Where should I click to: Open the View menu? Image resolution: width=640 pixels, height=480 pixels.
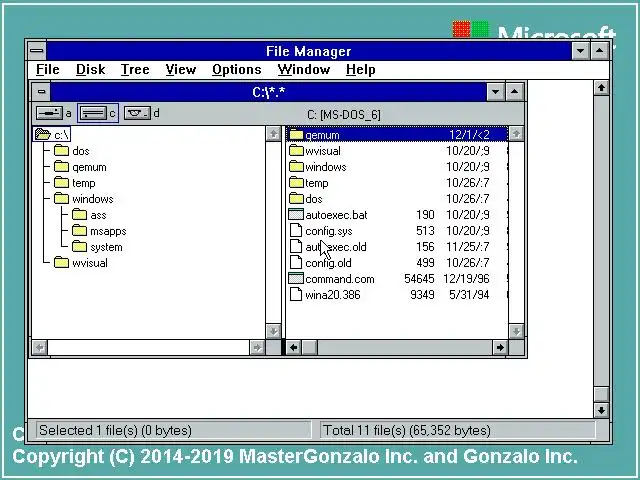pyautogui.click(x=181, y=69)
